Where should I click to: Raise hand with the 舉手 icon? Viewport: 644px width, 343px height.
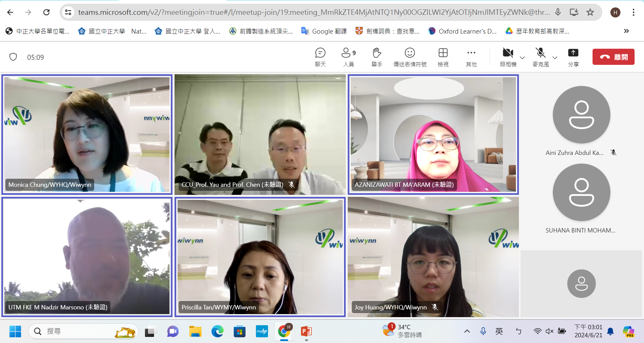(x=376, y=57)
